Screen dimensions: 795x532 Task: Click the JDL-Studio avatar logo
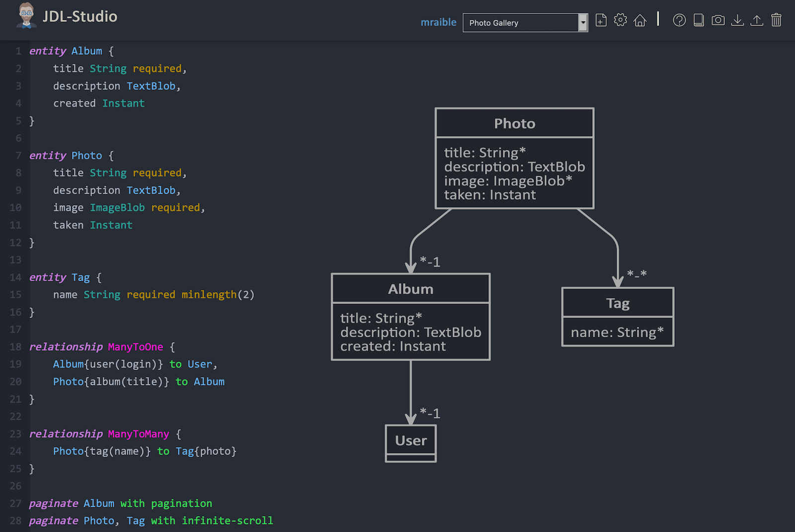[26, 15]
